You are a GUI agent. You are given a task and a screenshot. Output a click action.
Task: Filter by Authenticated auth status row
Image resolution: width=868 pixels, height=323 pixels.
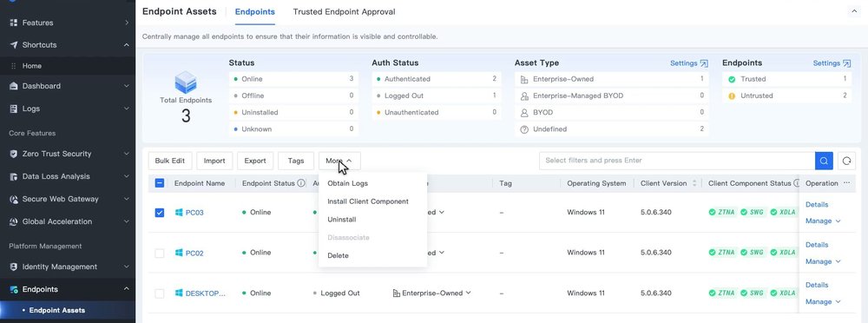437,79
